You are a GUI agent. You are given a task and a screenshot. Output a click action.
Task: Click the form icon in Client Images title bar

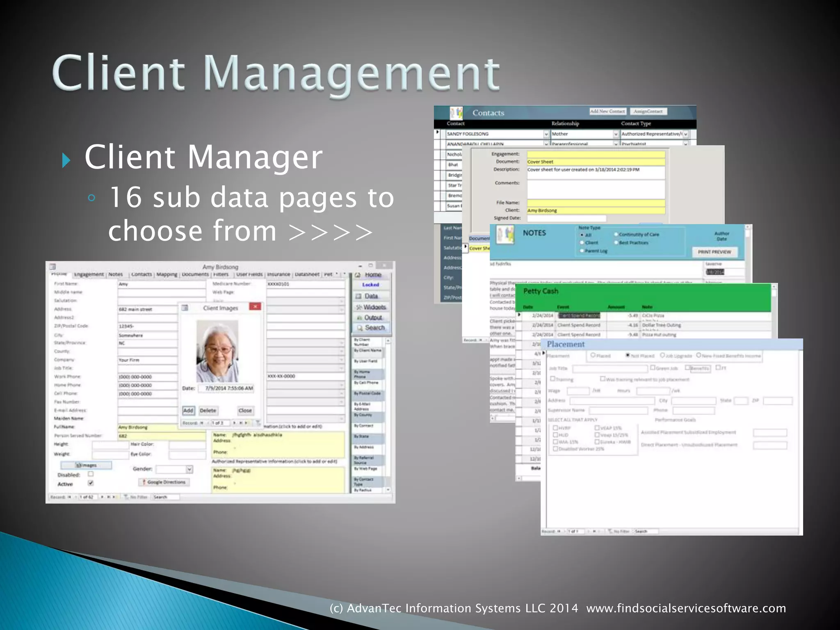tap(185, 308)
